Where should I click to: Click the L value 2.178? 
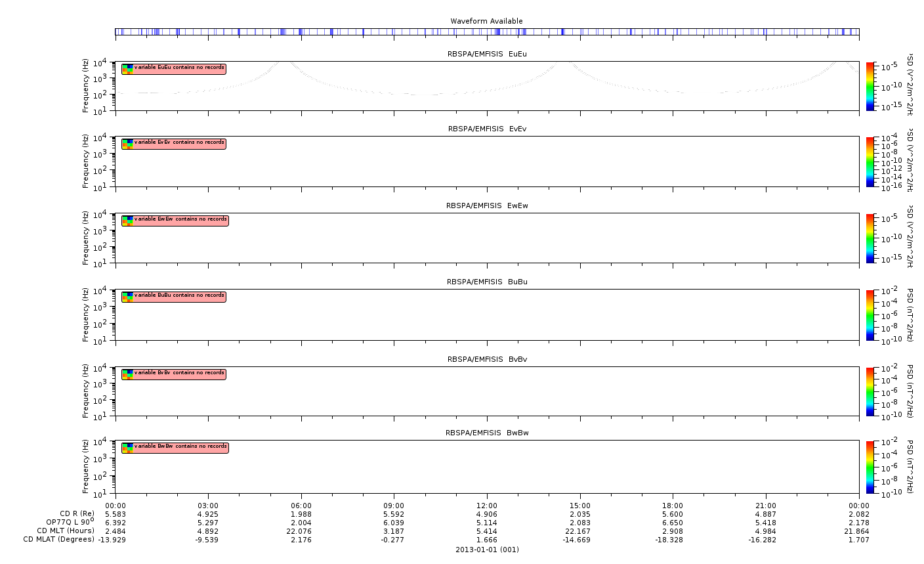click(858, 523)
